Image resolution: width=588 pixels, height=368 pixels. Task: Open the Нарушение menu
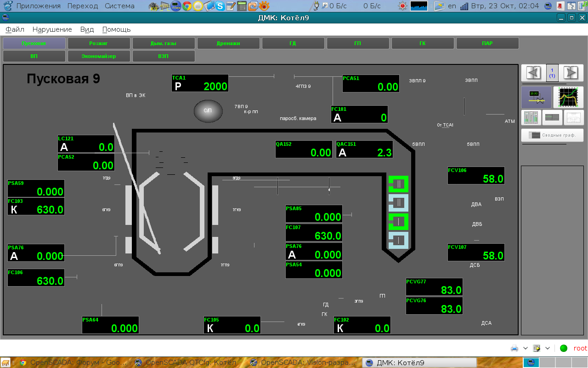[x=52, y=29]
